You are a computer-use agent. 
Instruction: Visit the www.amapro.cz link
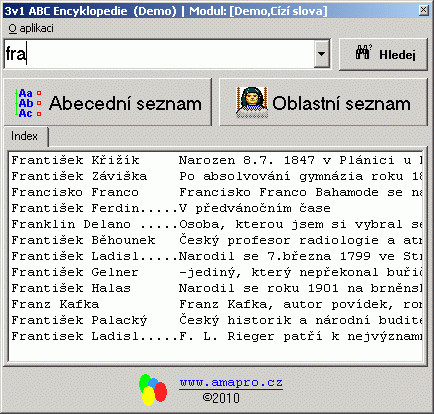231,382
